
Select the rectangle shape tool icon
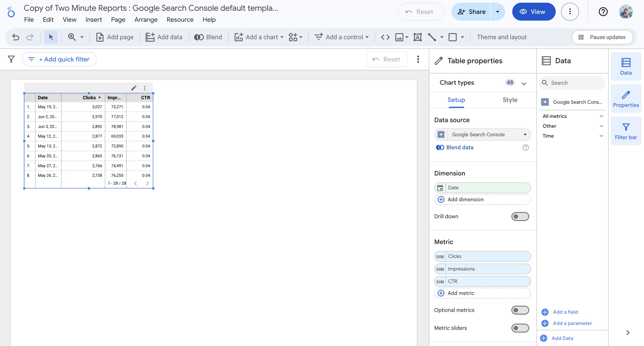click(x=452, y=37)
